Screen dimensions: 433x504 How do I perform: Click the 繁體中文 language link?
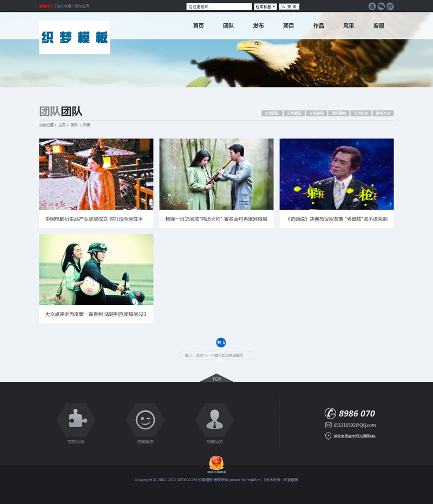click(47, 6)
